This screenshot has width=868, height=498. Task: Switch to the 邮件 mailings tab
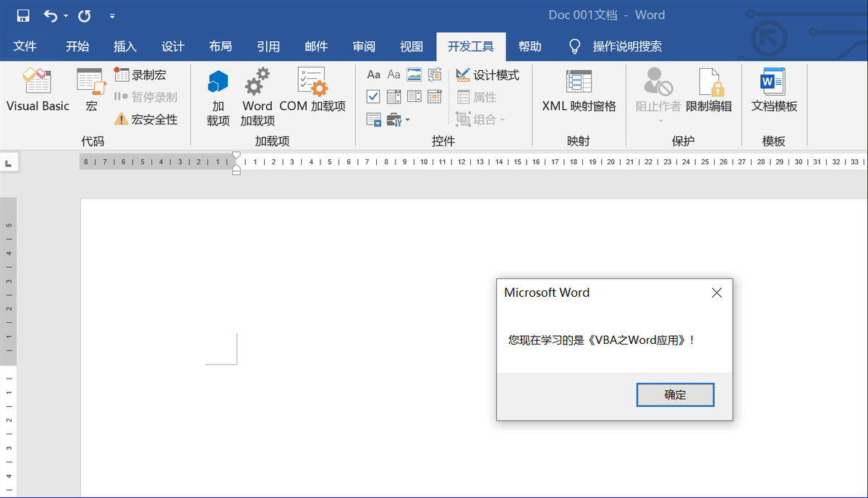coord(316,46)
